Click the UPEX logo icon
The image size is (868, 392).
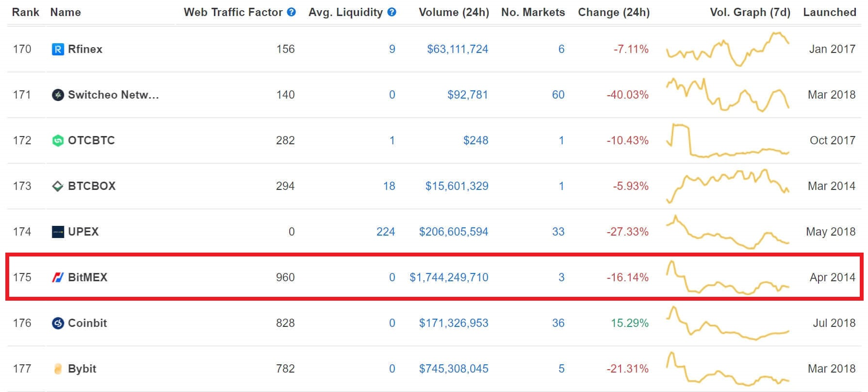tap(58, 232)
